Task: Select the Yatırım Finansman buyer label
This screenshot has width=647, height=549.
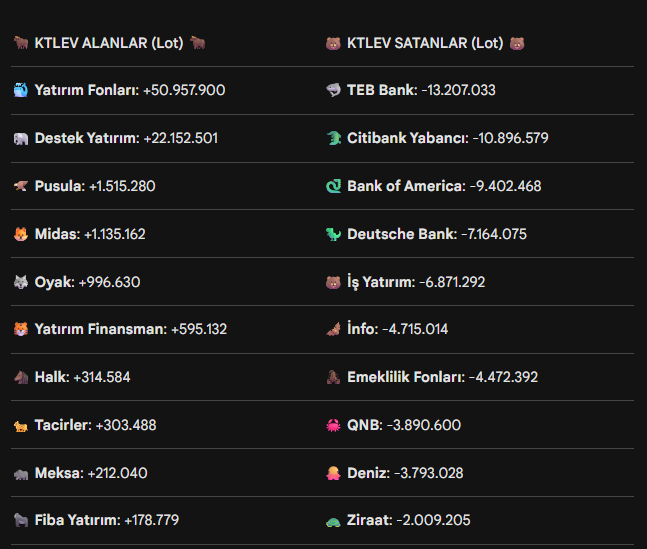Action: (x=100, y=329)
